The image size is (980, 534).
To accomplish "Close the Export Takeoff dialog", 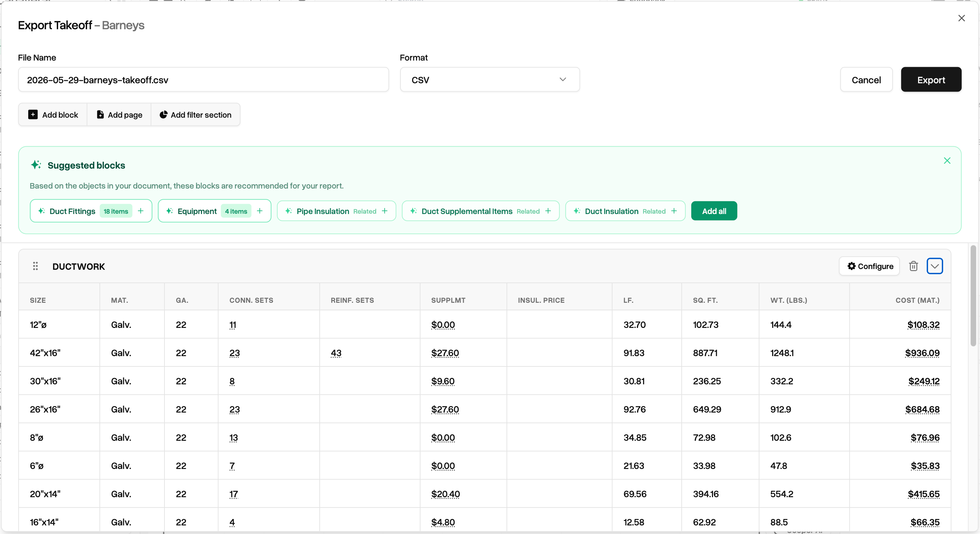I will (x=961, y=18).
